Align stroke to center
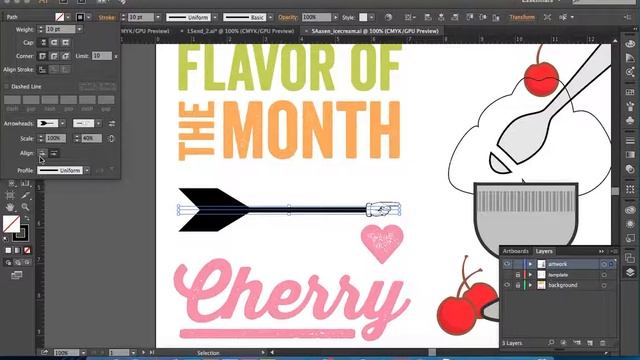The image size is (640, 360). [x=42, y=70]
